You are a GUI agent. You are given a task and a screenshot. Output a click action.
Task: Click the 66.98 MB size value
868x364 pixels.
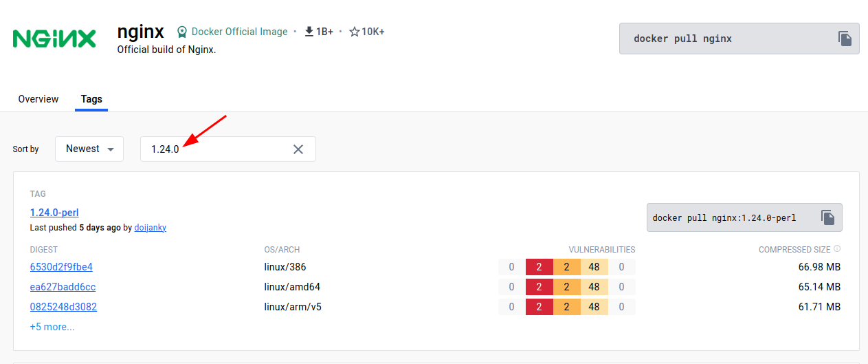[819, 267]
